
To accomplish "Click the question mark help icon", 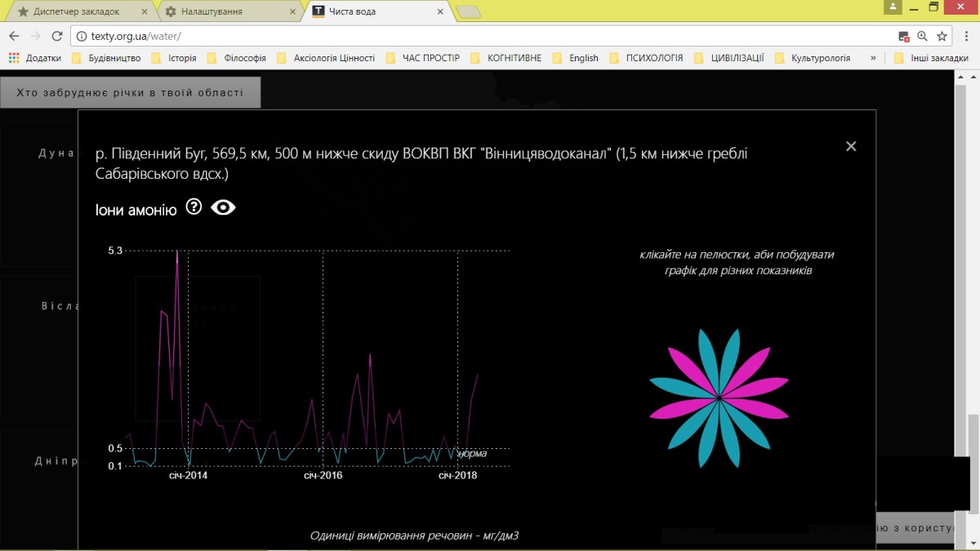I will [194, 207].
